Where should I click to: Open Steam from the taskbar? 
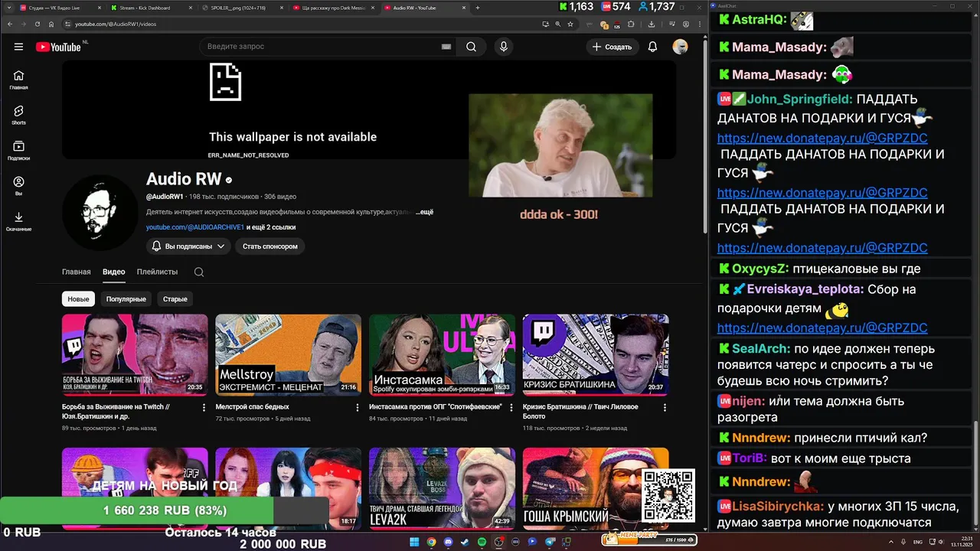[465, 542]
